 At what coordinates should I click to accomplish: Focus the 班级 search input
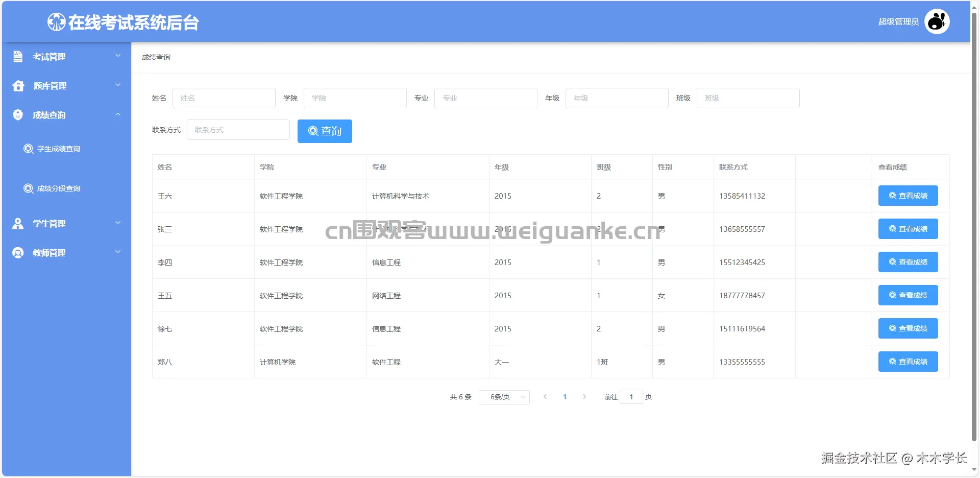pos(748,98)
